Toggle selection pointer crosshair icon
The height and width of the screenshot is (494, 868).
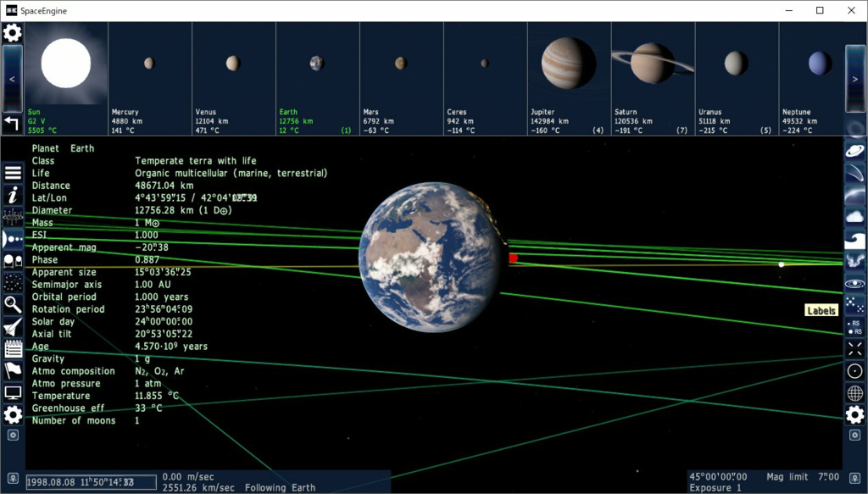point(854,348)
